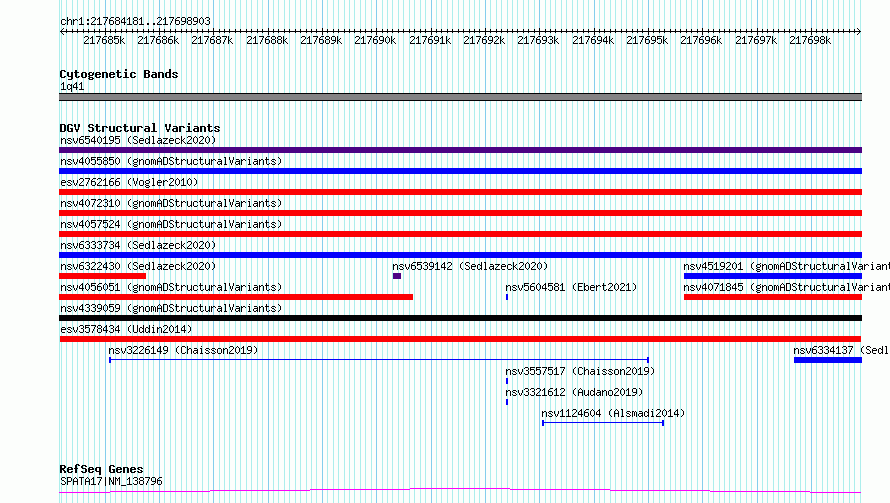Click the 217691k ruler tick label
The image size is (890, 503).
coord(430,40)
